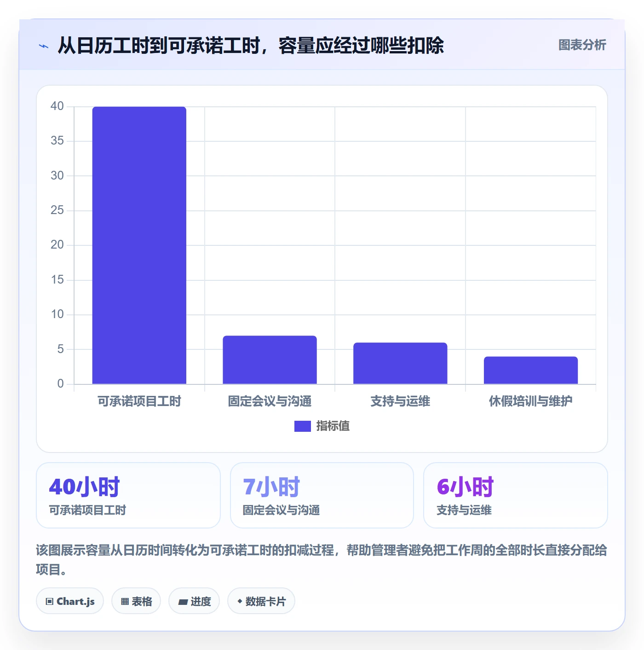
Task: Open the 7小时 固定会议与沟通 data card
Action: [322, 495]
